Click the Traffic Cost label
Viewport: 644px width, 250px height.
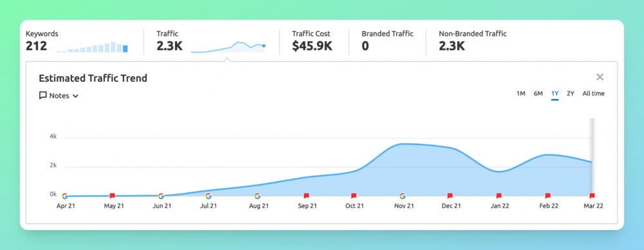pos(311,34)
